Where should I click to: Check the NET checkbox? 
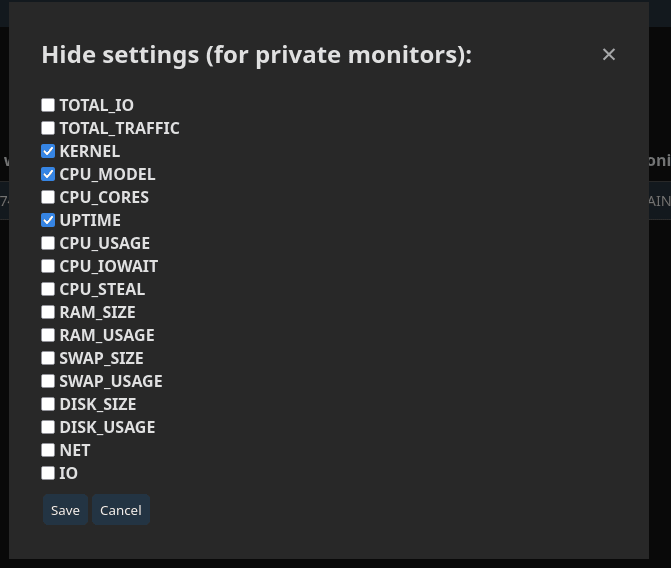point(48,450)
